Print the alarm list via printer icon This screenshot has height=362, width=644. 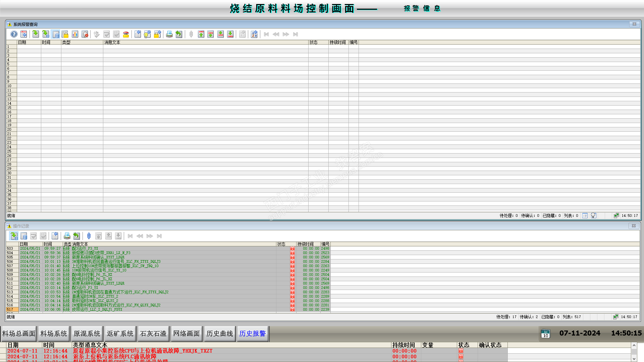pyautogui.click(x=169, y=34)
